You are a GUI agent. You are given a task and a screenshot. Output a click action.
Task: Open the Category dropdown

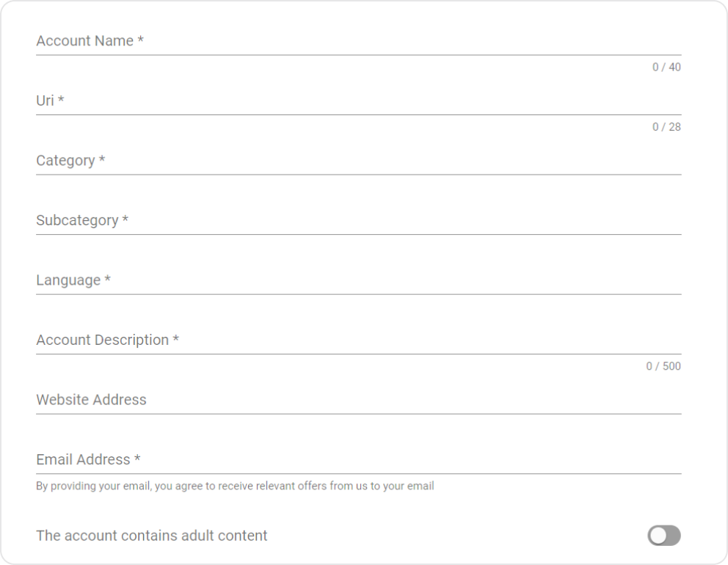click(x=358, y=161)
